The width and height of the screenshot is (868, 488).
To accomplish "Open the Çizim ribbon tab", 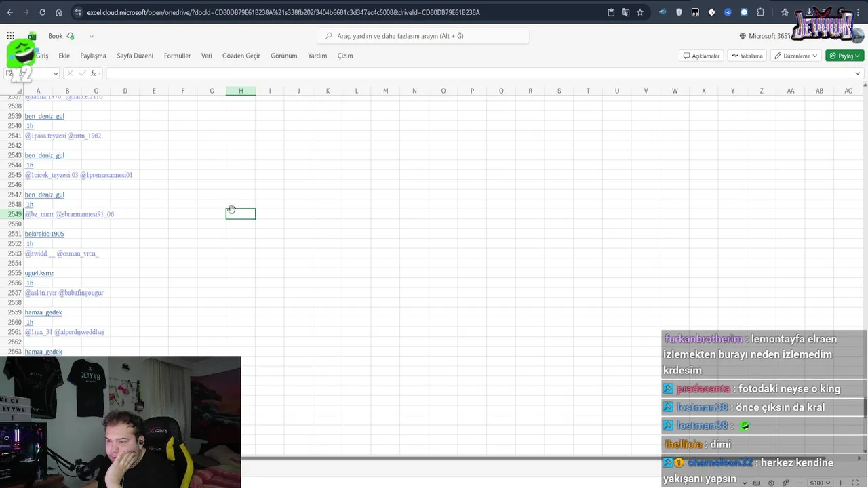I will click(345, 56).
